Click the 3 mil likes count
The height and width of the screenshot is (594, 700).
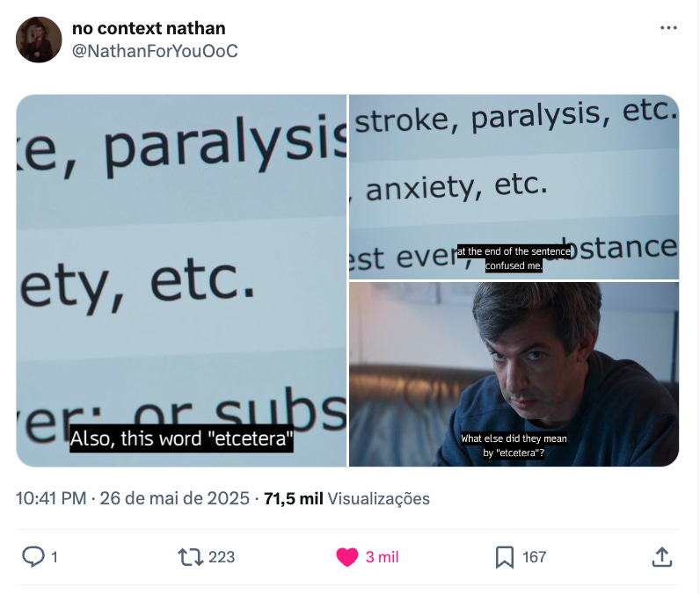tap(383, 557)
